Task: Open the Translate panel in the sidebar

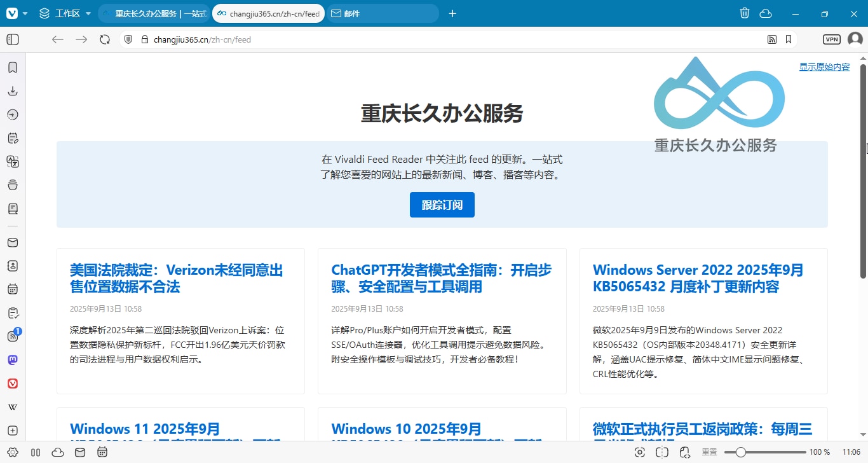Action: (x=12, y=162)
